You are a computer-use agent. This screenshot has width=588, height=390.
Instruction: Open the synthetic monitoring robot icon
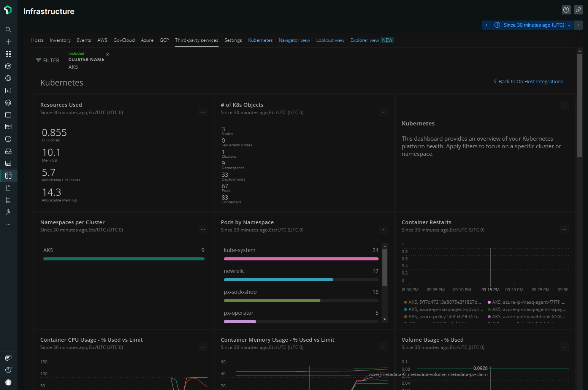point(8,212)
